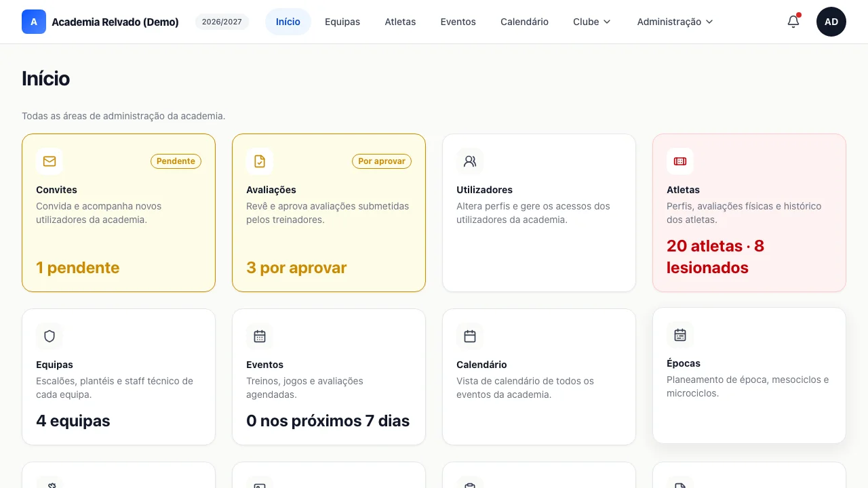Click the Equipas card description text
The width and height of the screenshot is (868, 488).
[115, 388]
